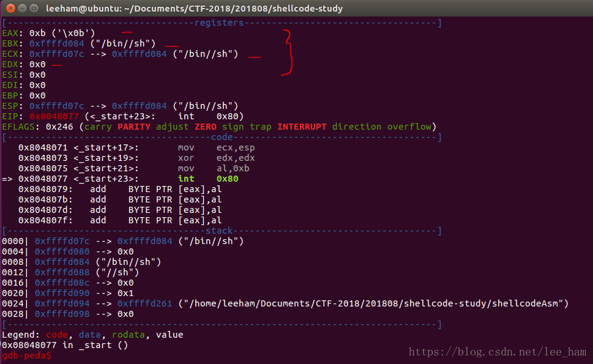Select the add instruction at 0x804807d
The height and width of the screenshot is (364, 593).
(x=120, y=210)
